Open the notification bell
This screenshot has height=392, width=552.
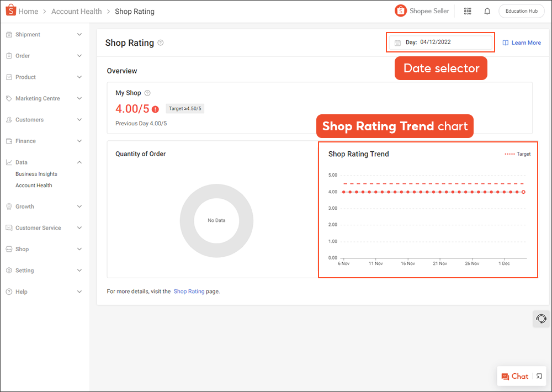[487, 10]
